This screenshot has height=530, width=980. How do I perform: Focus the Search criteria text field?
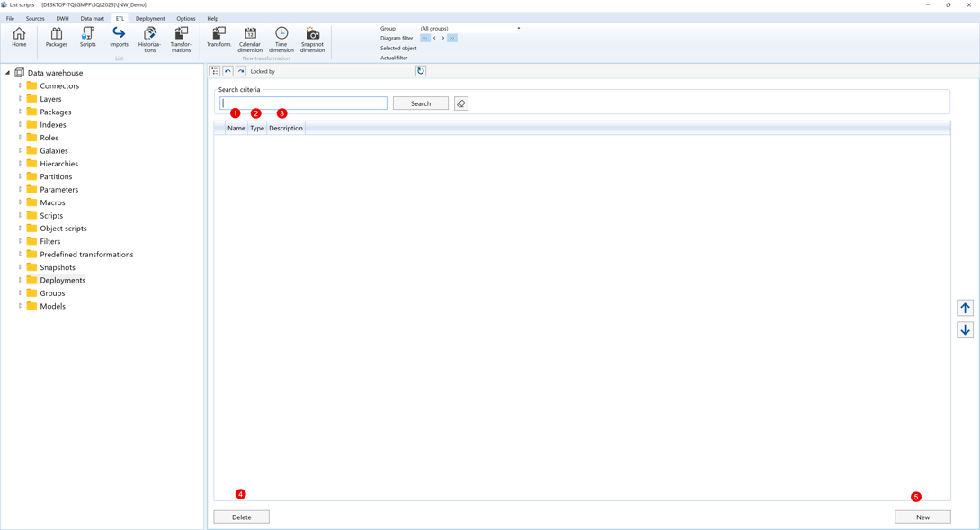(x=303, y=103)
